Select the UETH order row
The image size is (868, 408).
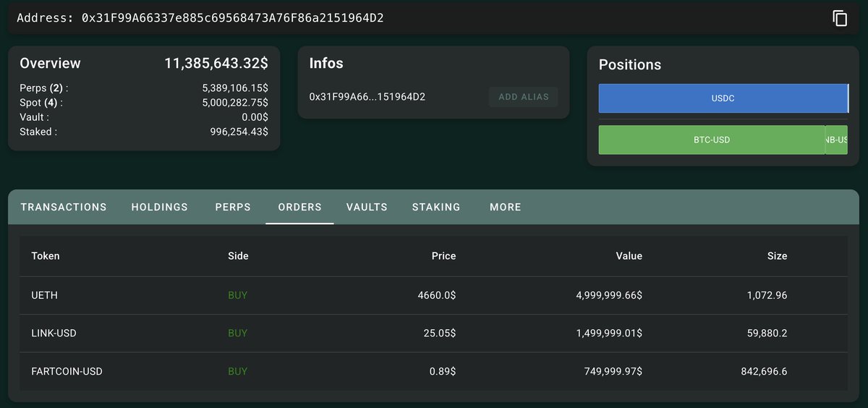pyautogui.click(x=433, y=295)
